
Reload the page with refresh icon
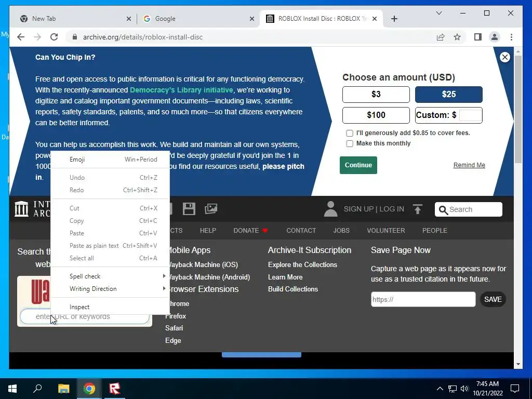(54, 37)
